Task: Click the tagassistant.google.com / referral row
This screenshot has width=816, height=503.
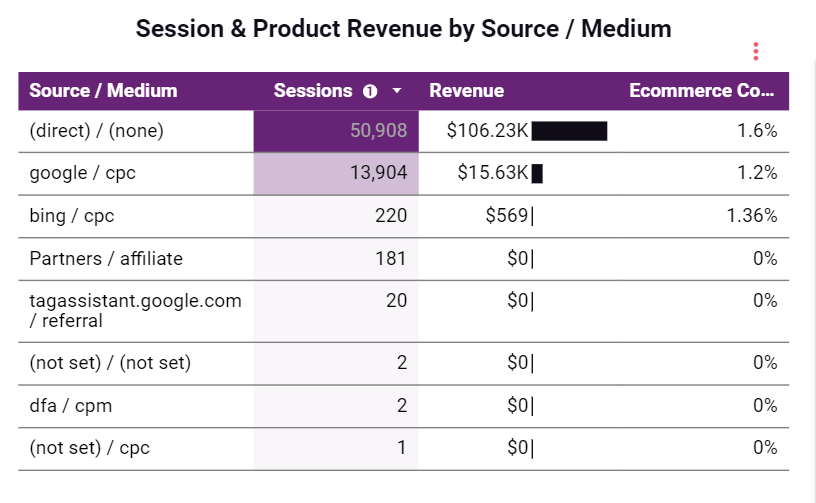Action: (135, 310)
